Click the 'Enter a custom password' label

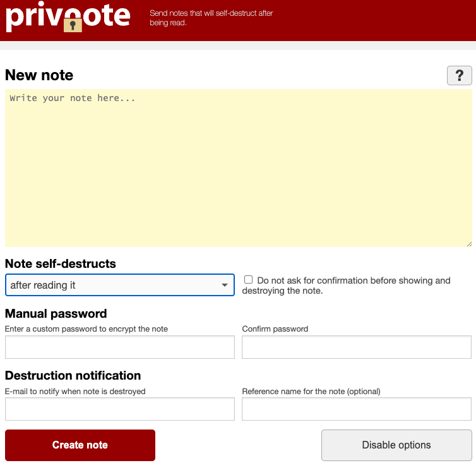pyautogui.click(x=86, y=328)
